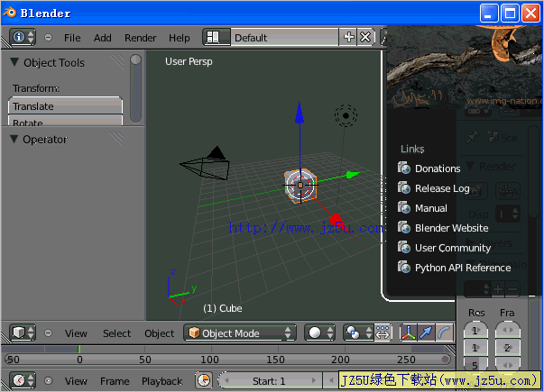Enable the rotate manipulator mode

coord(444,333)
